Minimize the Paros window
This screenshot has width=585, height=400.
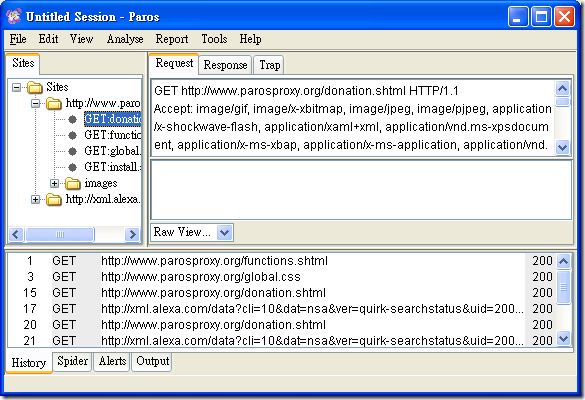pos(517,16)
